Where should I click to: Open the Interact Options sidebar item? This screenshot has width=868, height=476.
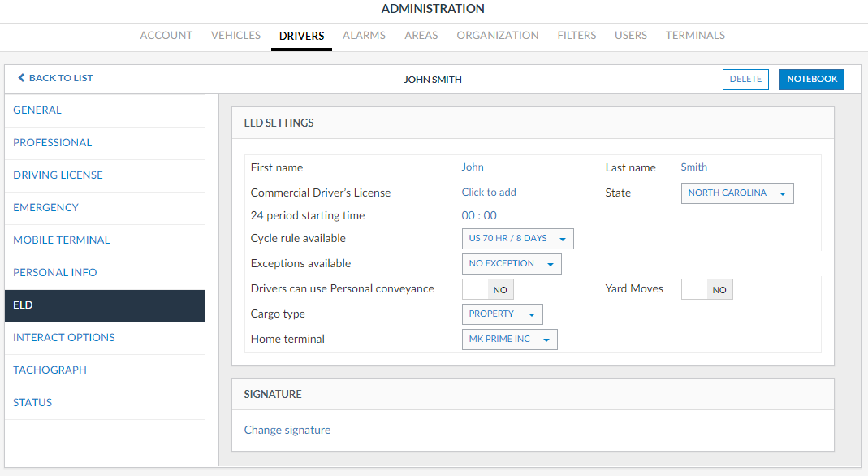point(64,338)
